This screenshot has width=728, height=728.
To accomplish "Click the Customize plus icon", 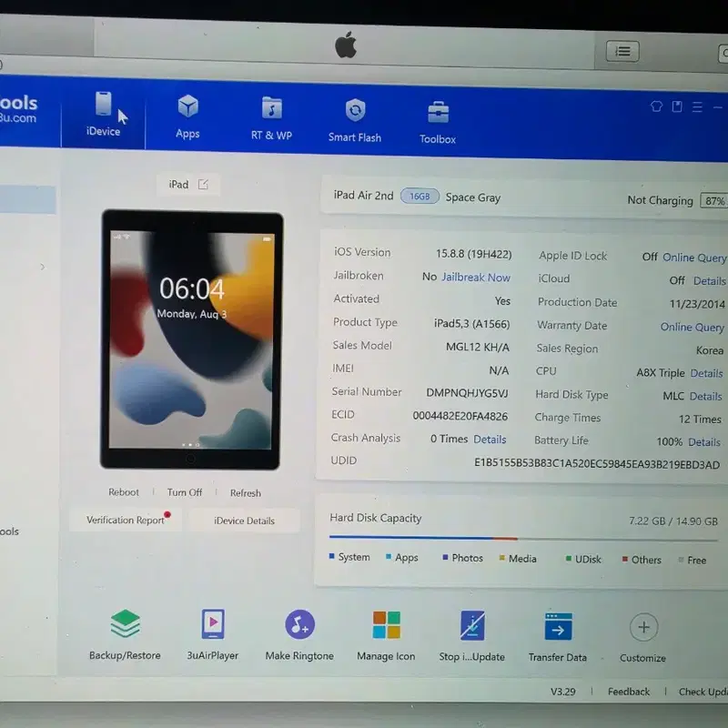I will click(643, 627).
